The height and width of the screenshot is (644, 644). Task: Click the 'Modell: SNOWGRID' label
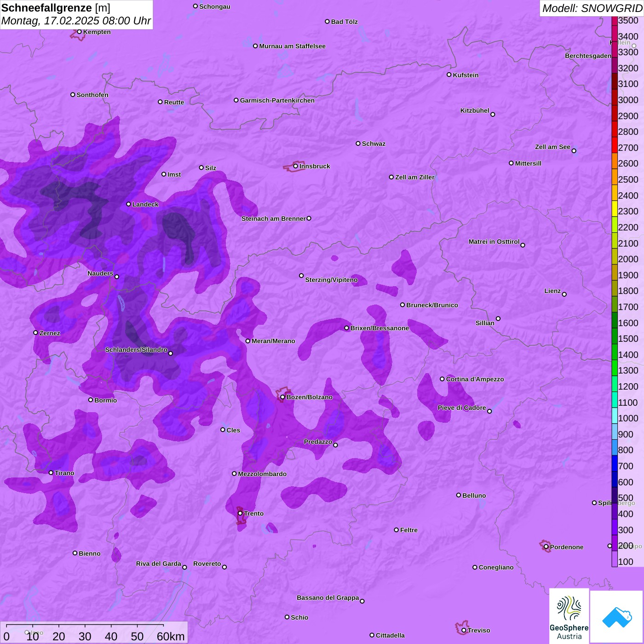pos(592,8)
